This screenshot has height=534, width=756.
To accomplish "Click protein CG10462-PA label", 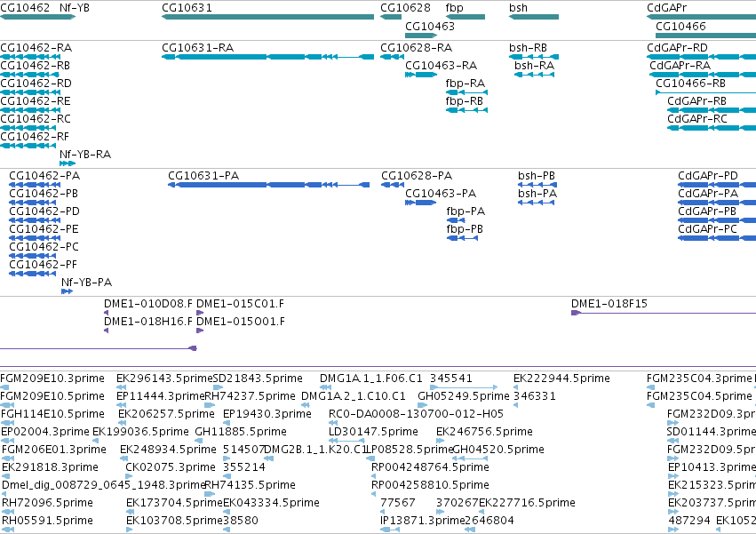I will 44,176.
